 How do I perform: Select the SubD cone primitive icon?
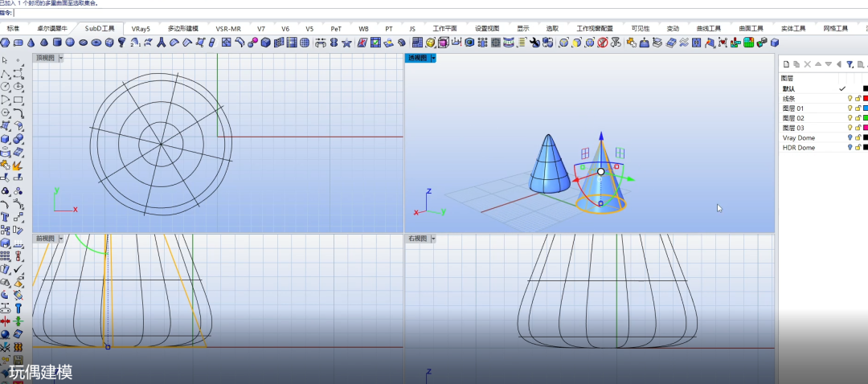(31, 43)
